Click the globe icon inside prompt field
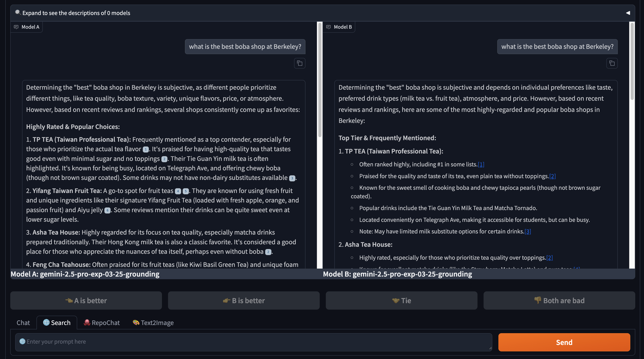The width and height of the screenshot is (644, 359). [22, 341]
